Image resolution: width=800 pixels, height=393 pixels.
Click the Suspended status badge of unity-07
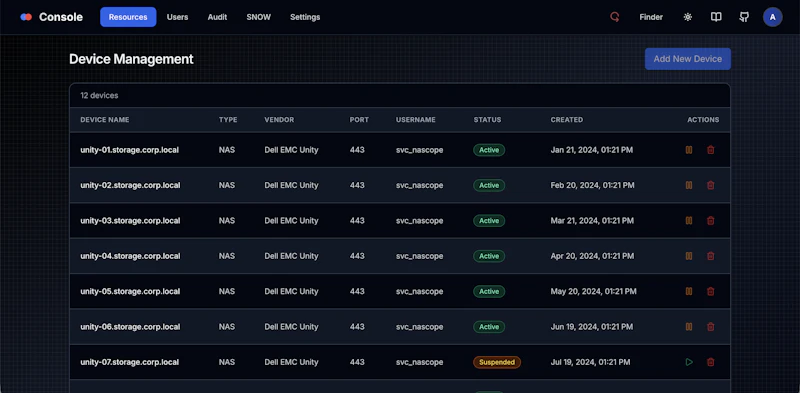pos(497,362)
